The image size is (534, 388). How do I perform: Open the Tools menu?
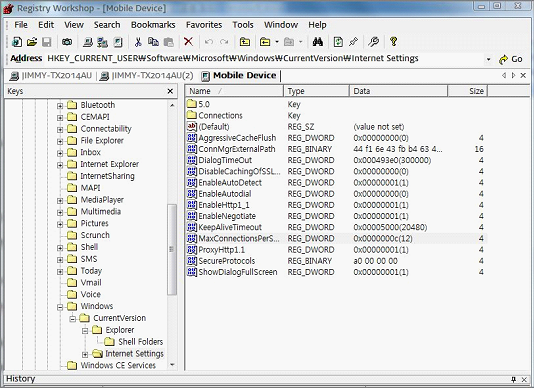[x=243, y=25]
